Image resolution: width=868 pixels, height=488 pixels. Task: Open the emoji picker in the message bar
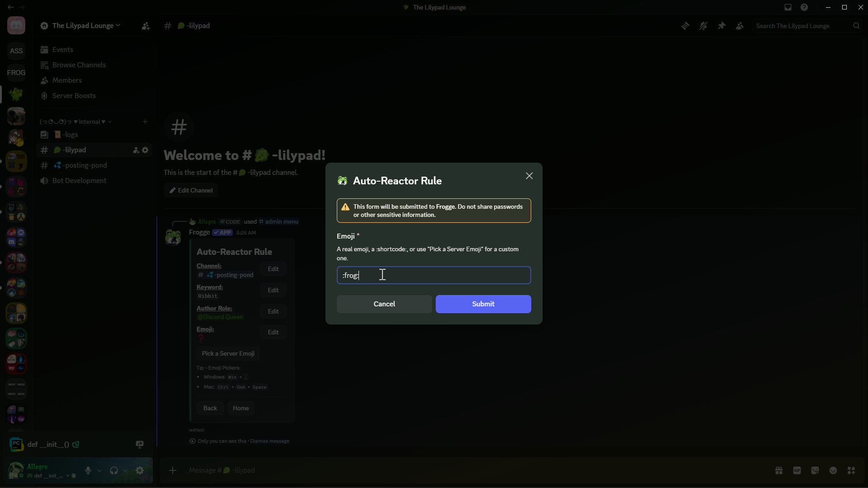click(833, 470)
